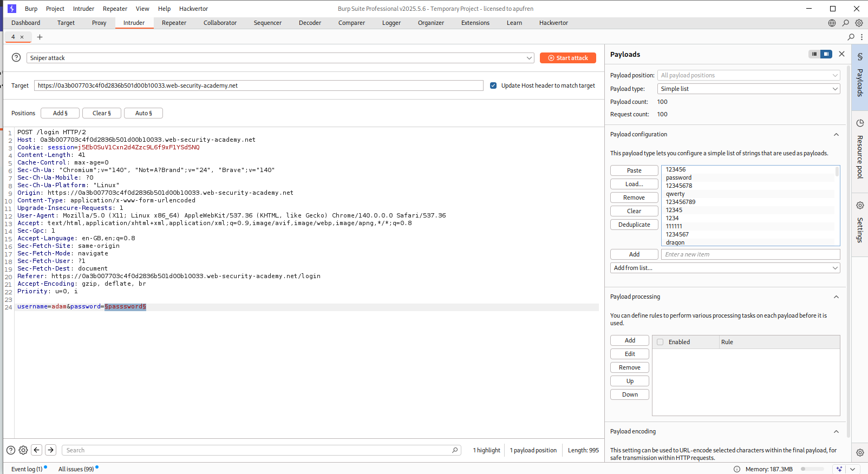Close the Payloads panel
The width and height of the screenshot is (868, 474).
tap(841, 54)
